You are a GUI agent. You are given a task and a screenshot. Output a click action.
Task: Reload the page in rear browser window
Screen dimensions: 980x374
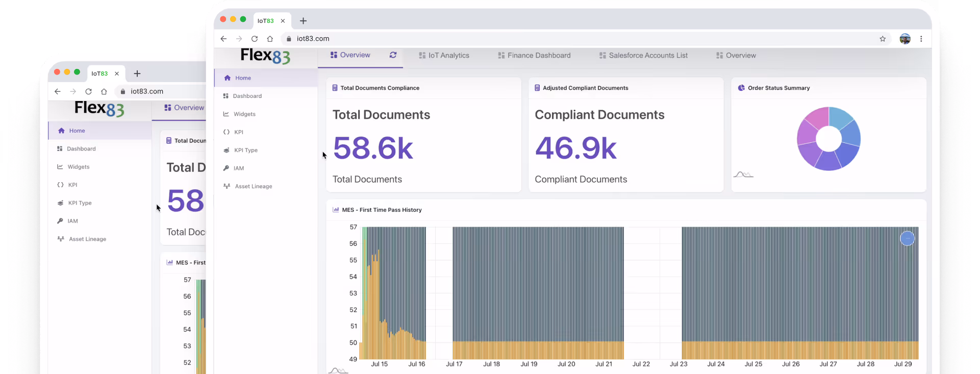[x=88, y=91]
